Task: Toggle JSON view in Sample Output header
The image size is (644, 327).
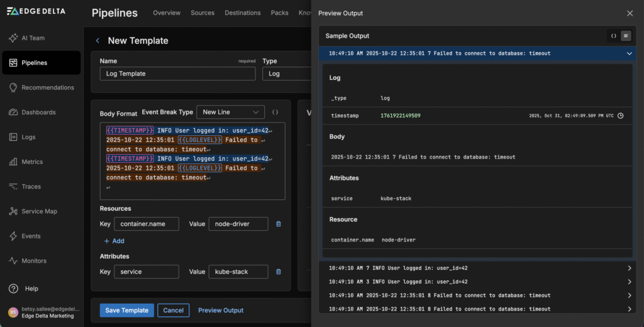Action: [x=613, y=36]
